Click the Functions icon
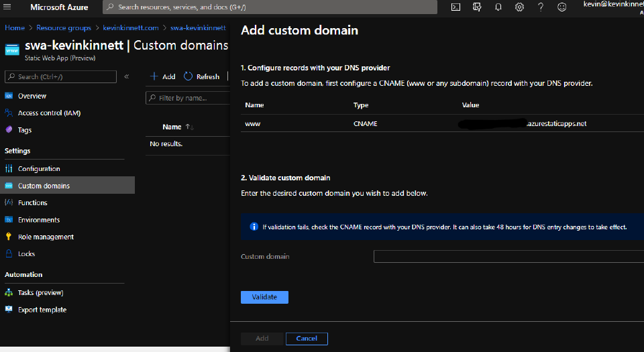Screen dimensions: 644x352 point(9,202)
